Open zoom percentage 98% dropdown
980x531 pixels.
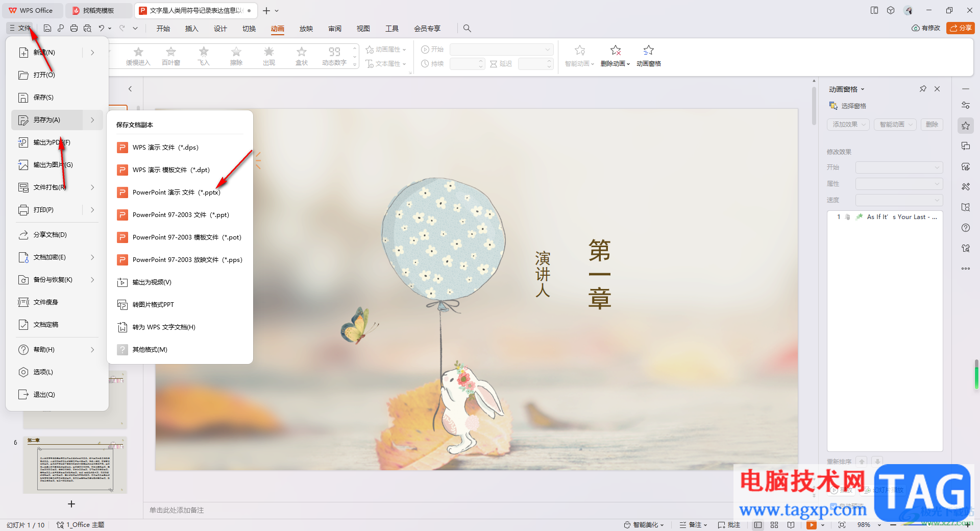(879, 525)
